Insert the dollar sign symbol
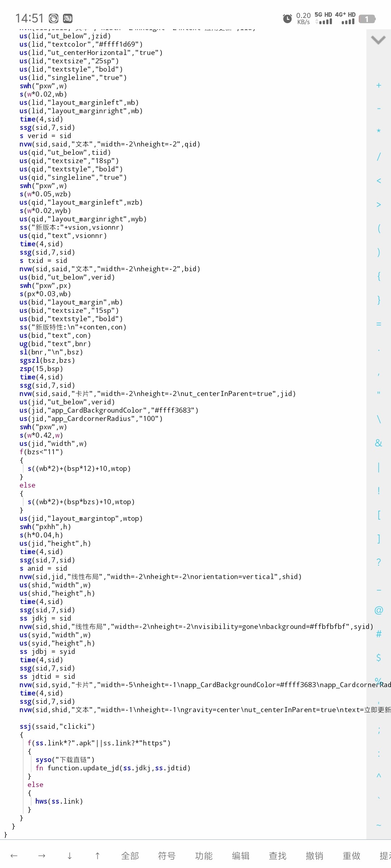Screen dimensions: 391x868 click(x=379, y=658)
